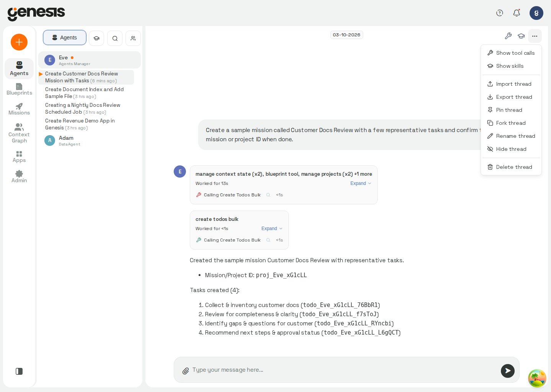The height and width of the screenshot is (392, 551).
Task: Pin thread via the menu
Action: 511,110
